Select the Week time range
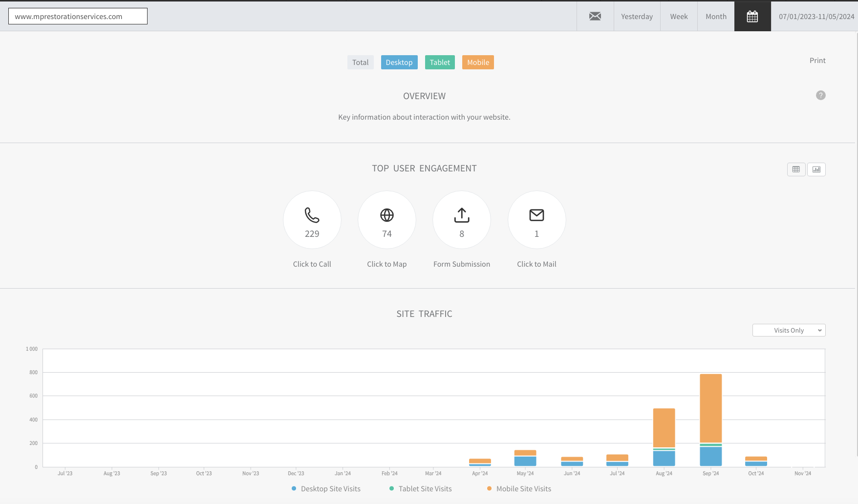The width and height of the screenshot is (858, 504). coord(679,16)
